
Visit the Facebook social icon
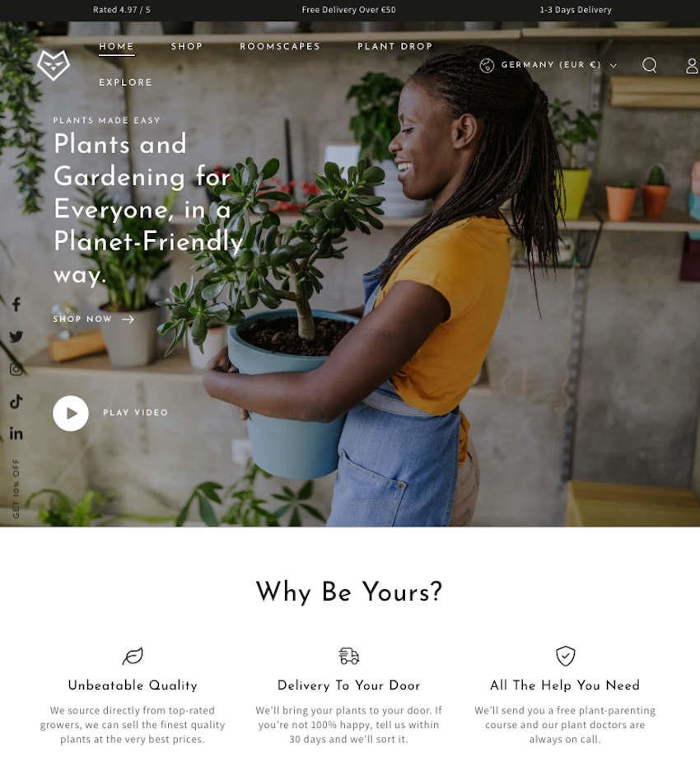pyautogui.click(x=16, y=304)
